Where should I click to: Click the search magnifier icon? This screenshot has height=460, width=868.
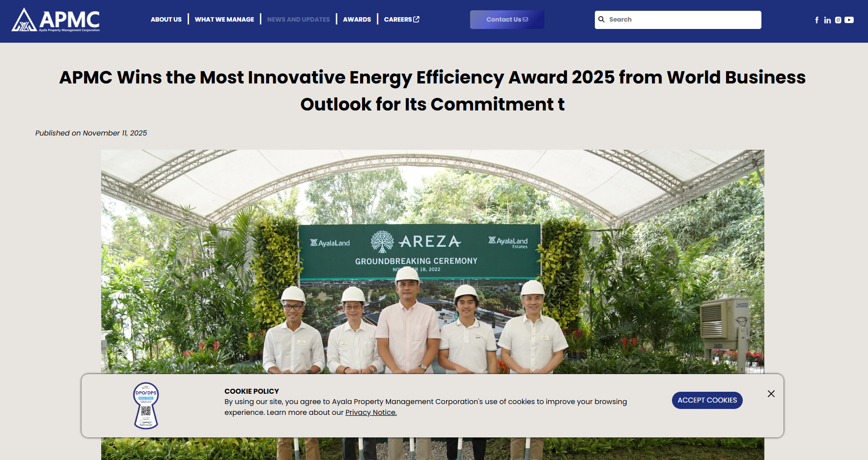click(x=602, y=19)
